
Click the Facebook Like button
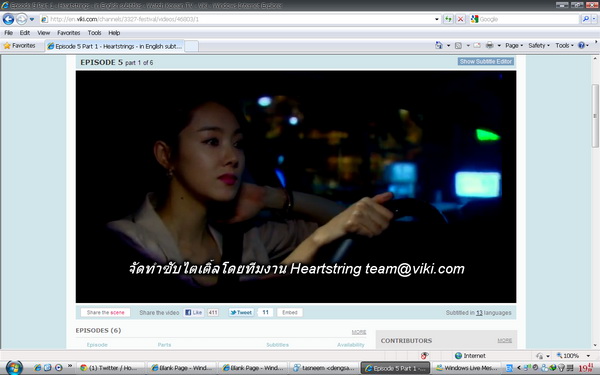point(194,313)
